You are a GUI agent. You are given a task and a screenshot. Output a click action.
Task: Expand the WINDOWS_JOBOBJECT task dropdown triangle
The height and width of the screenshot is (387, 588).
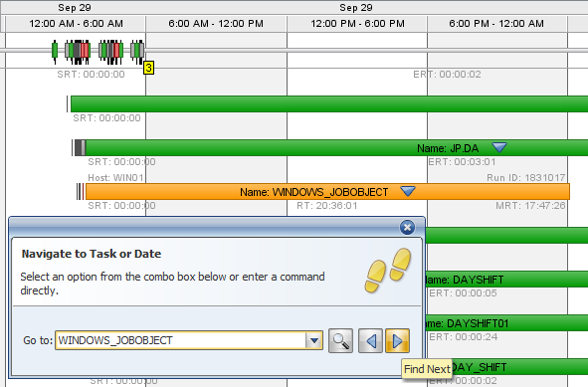click(x=408, y=191)
